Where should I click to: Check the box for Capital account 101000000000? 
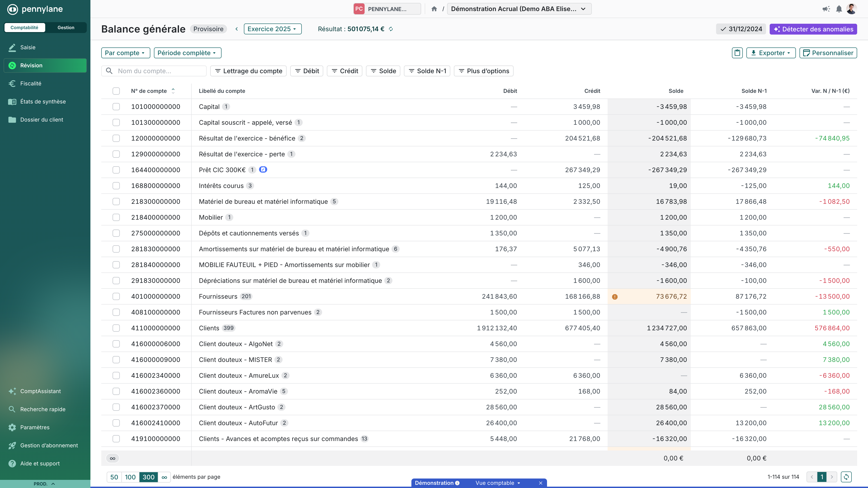[116, 107]
